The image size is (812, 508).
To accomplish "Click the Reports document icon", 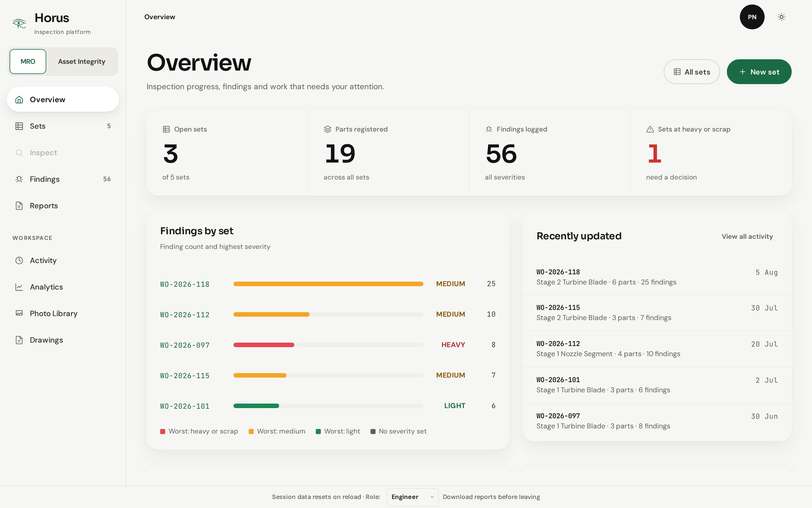I will click(19, 206).
